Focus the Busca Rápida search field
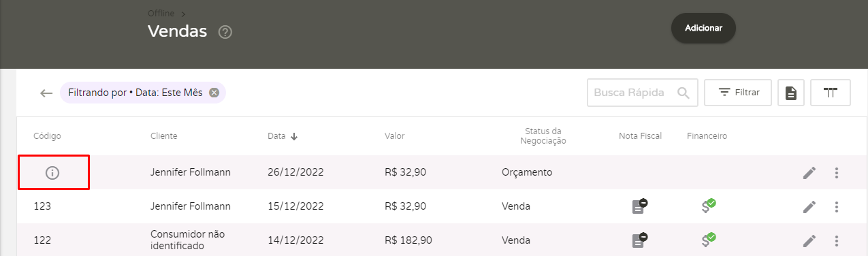 642,93
